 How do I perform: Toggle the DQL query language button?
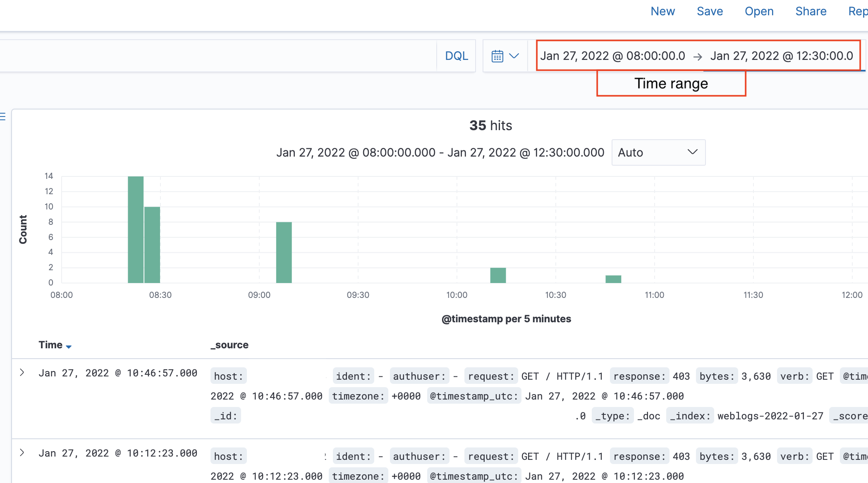[457, 56]
